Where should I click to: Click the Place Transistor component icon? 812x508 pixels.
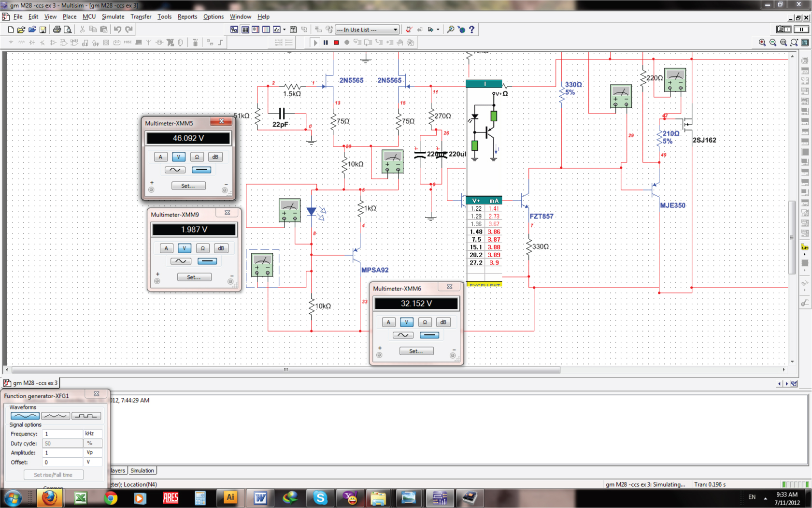tap(43, 43)
